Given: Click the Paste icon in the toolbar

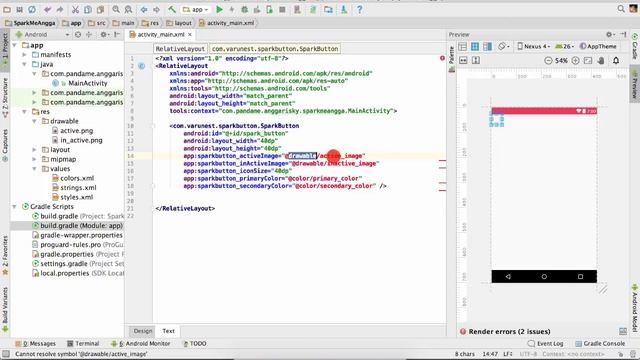Looking at the screenshot, I should click(x=100, y=9).
